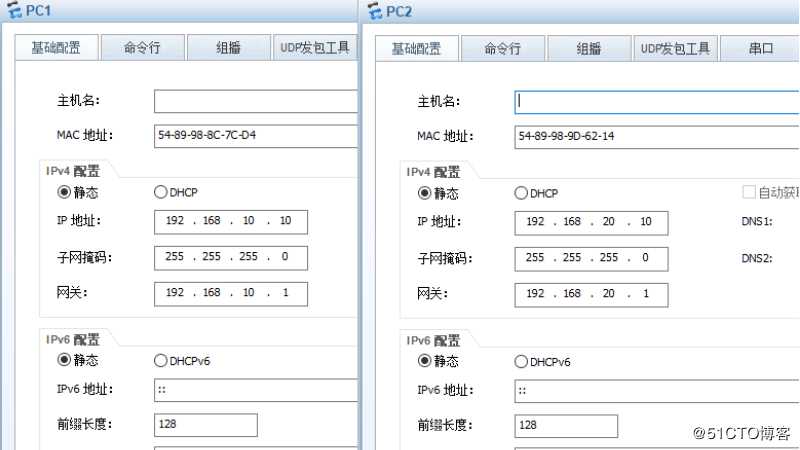
Task: Click 网关 field 192.168.20.1 in PC2
Action: pyautogui.click(x=591, y=295)
